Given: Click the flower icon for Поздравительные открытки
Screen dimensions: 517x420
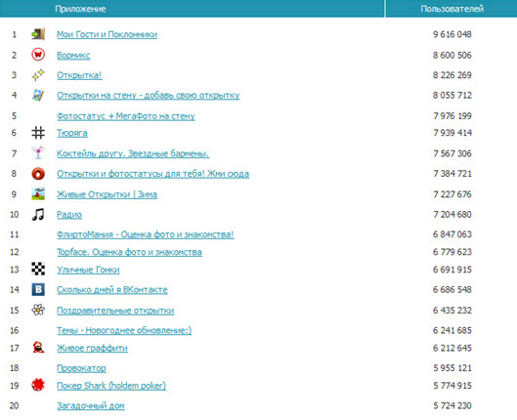Looking at the screenshot, I should (38, 310).
